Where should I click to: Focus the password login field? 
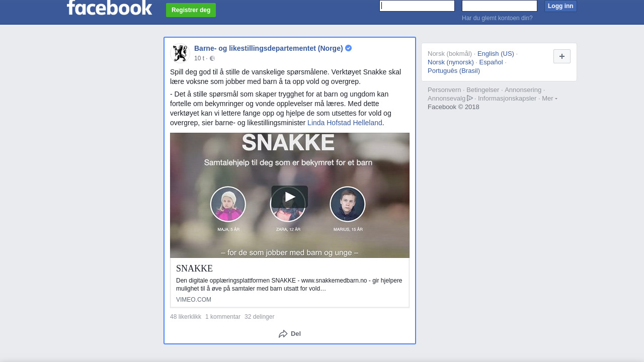pos(500,6)
